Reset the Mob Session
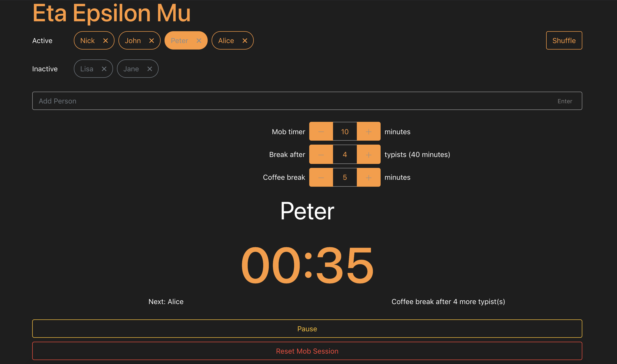617x364 pixels. tap(307, 351)
